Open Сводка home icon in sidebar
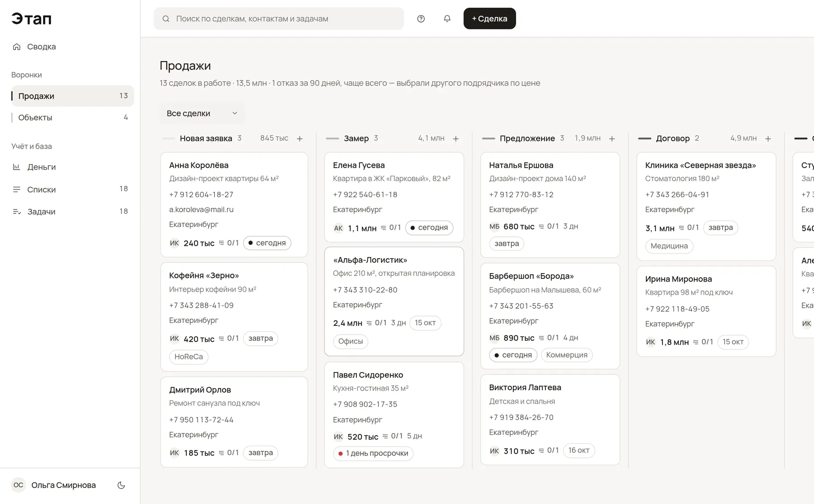814x504 pixels. (x=17, y=47)
